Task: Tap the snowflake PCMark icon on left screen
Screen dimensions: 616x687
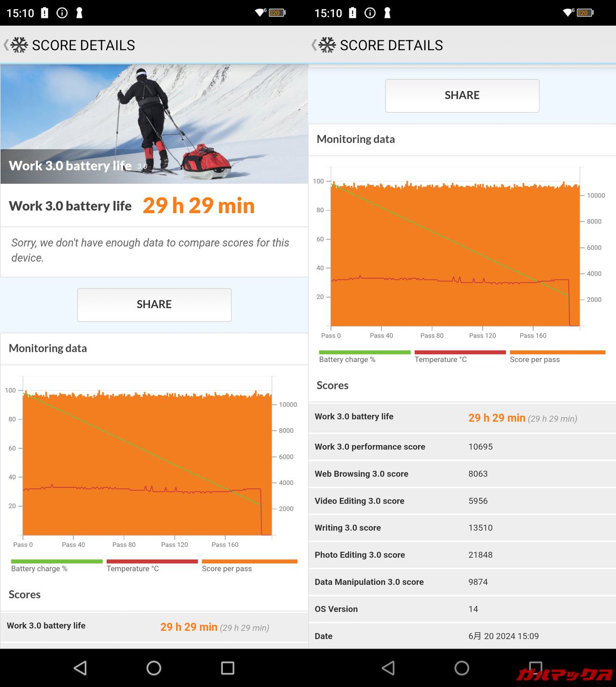Action: (19, 45)
